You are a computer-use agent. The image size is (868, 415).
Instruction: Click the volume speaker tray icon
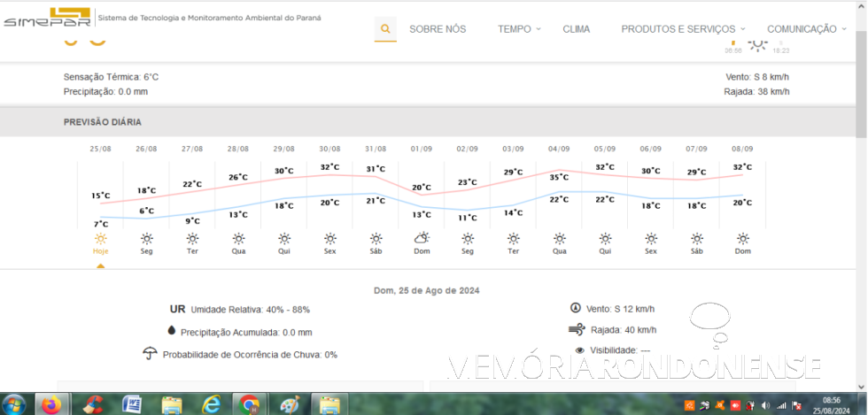pos(764,405)
